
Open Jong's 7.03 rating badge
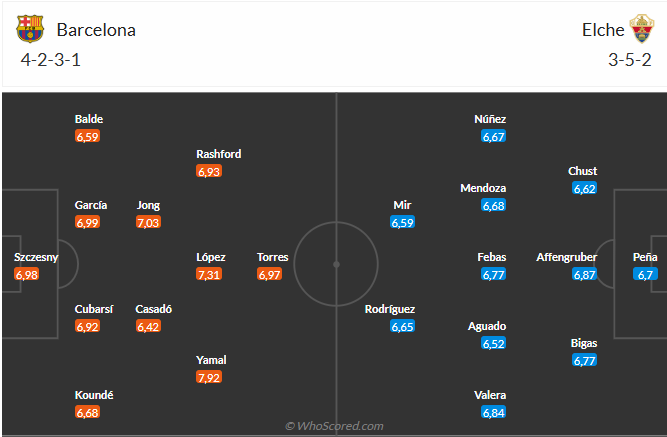pos(148,222)
